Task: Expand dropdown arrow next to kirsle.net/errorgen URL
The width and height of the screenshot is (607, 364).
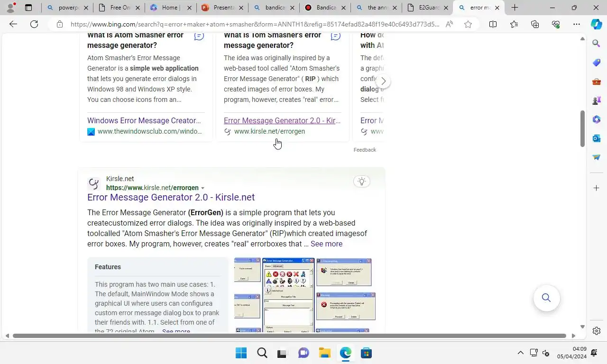Action: [202, 188]
